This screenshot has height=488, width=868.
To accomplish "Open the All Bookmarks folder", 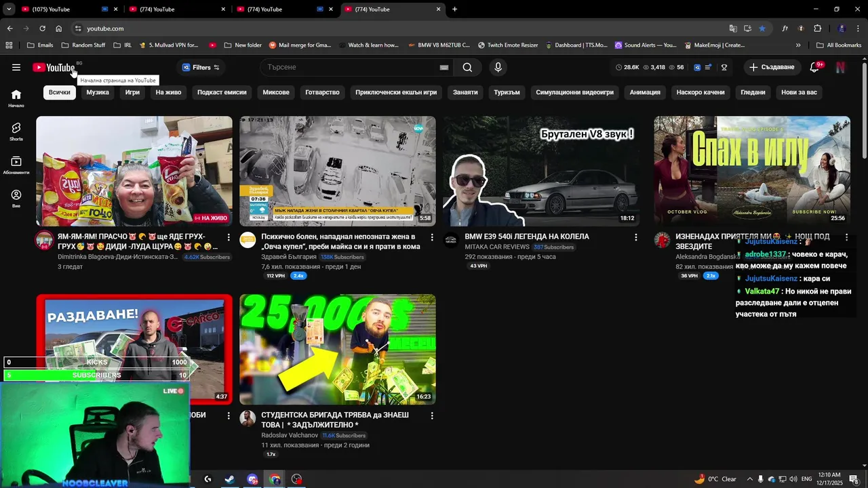I will click(x=839, y=45).
